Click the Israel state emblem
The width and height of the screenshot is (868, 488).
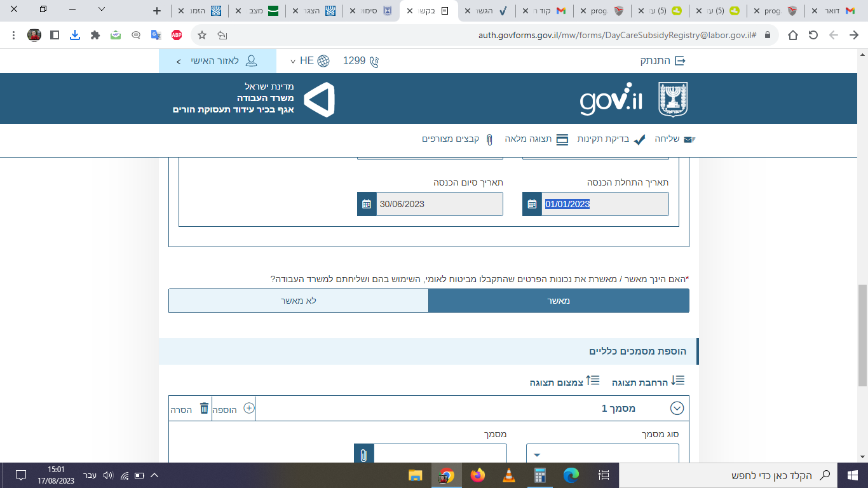672,99
